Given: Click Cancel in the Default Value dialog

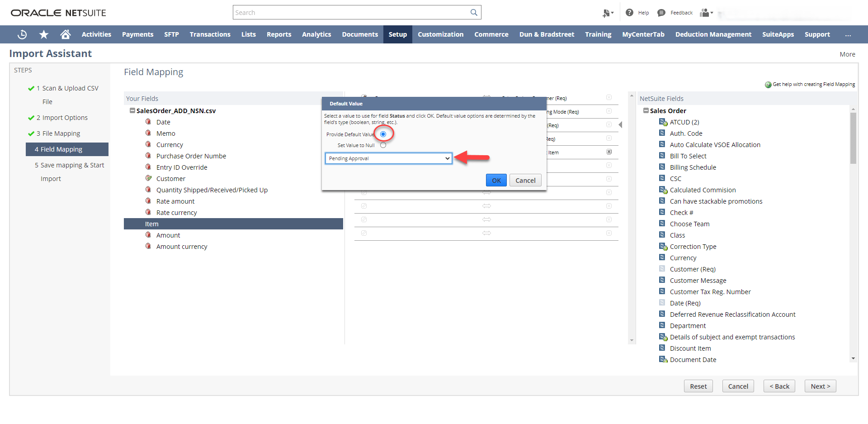Looking at the screenshot, I should pyautogui.click(x=525, y=180).
